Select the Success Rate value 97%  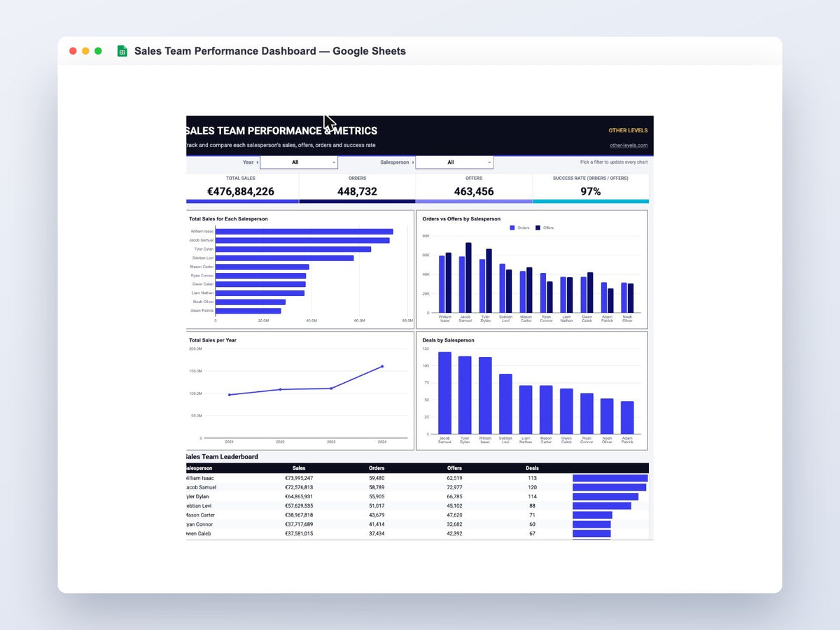590,191
